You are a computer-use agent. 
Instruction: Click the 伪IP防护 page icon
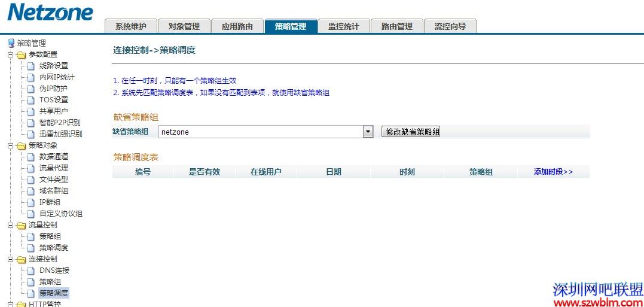(x=31, y=89)
